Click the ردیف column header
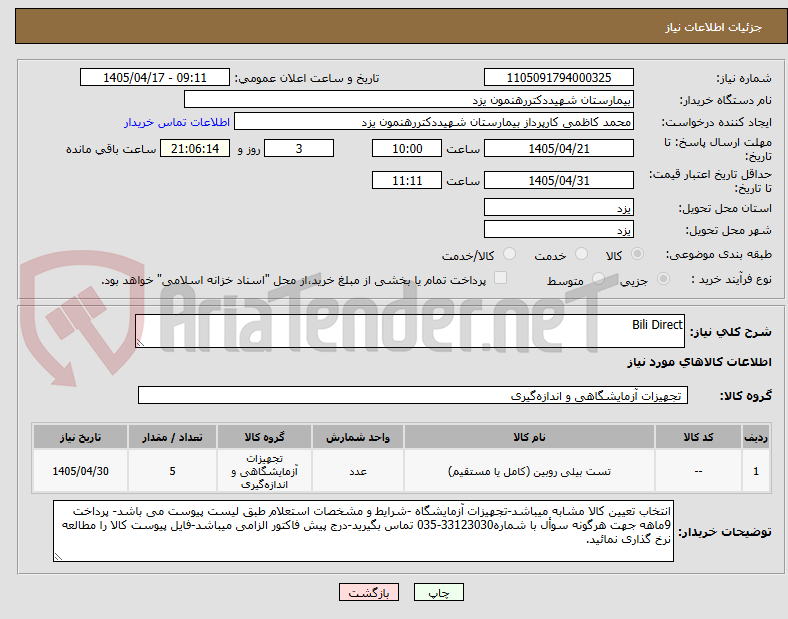The image size is (788, 619). tap(756, 437)
